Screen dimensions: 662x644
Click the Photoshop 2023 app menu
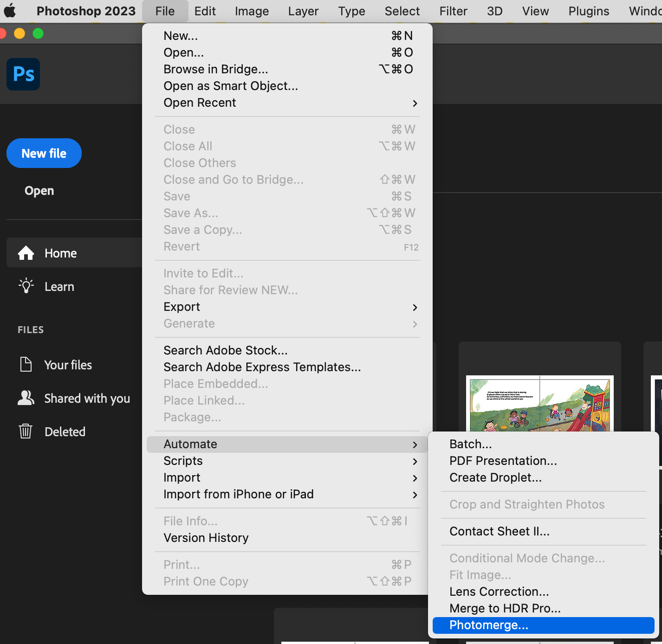(86, 11)
